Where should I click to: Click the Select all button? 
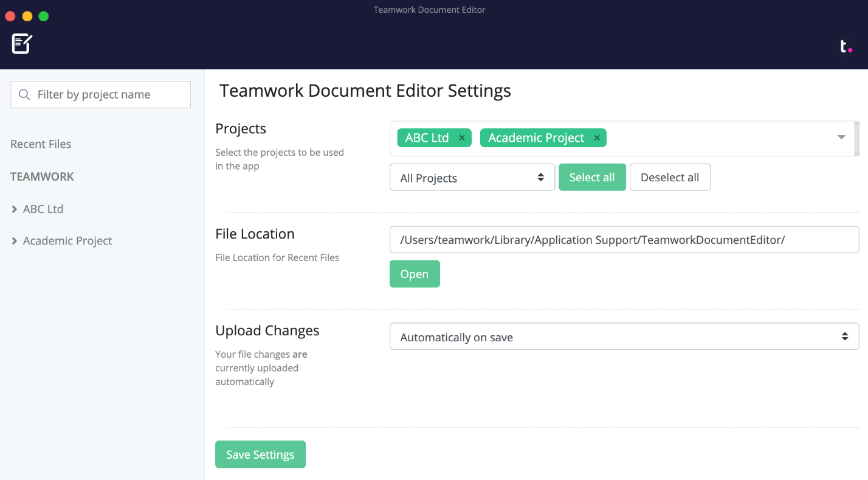[x=592, y=177]
